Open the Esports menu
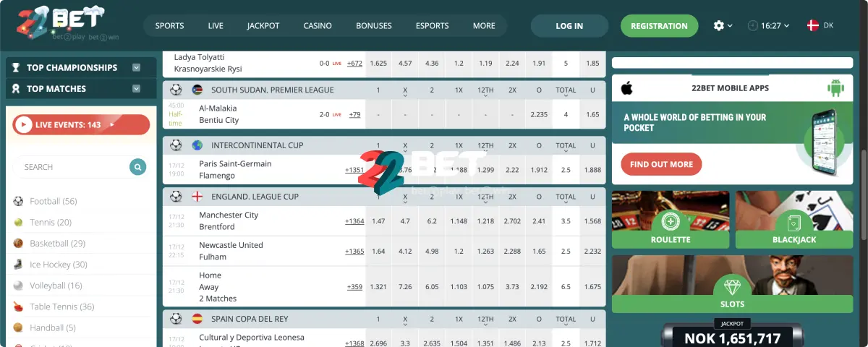 point(433,26)
